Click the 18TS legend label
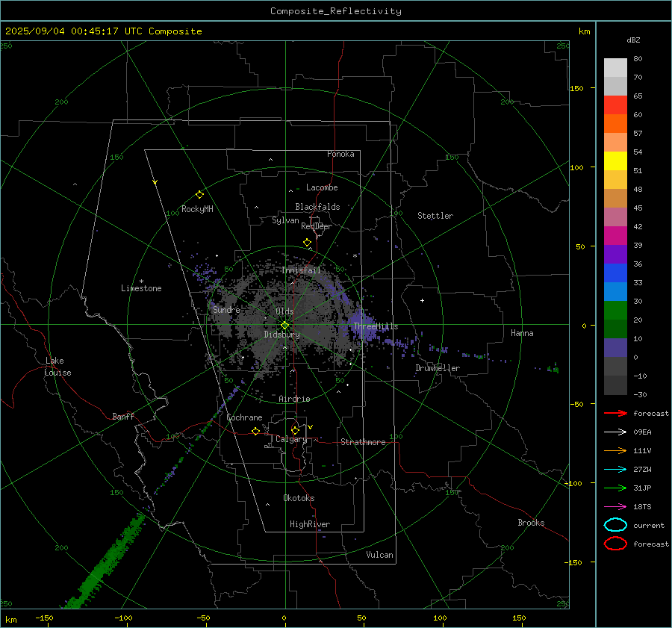Image resolution: width=672 pixels, height=628 pixels. (642, 507)
